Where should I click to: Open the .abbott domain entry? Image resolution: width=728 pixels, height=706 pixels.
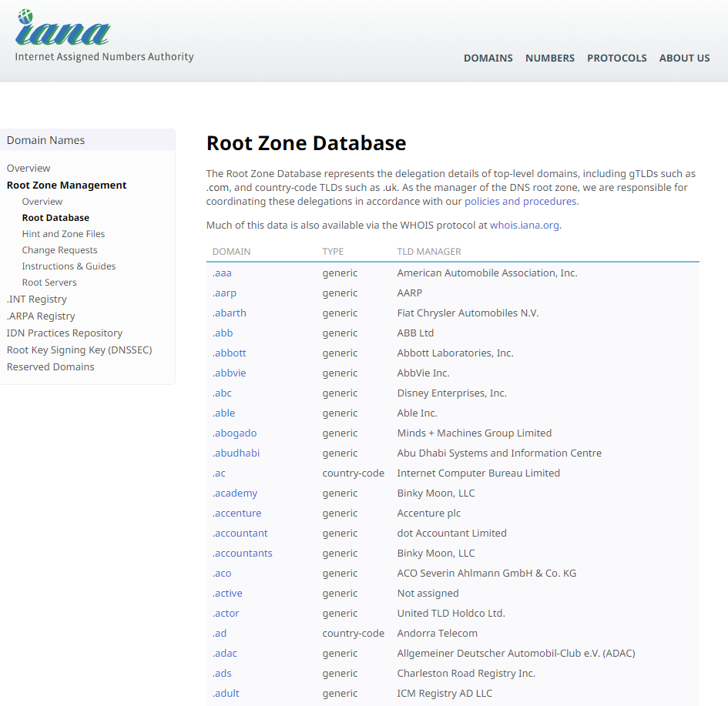pyautogui.click(x=230, y=353)
